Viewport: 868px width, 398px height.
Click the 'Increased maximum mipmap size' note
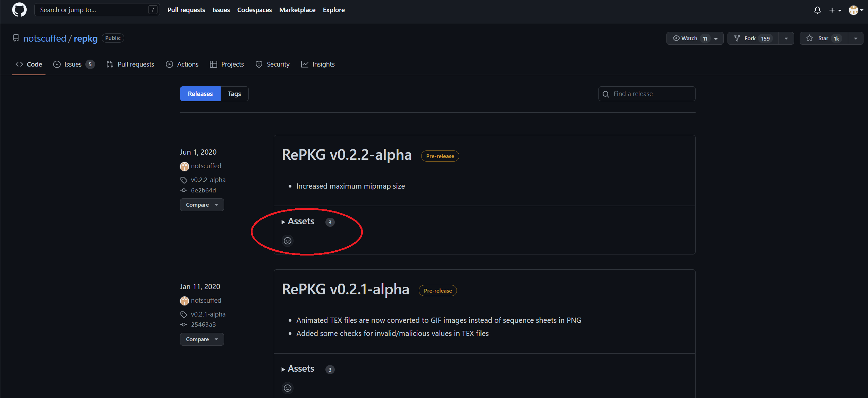click(350, 186)
